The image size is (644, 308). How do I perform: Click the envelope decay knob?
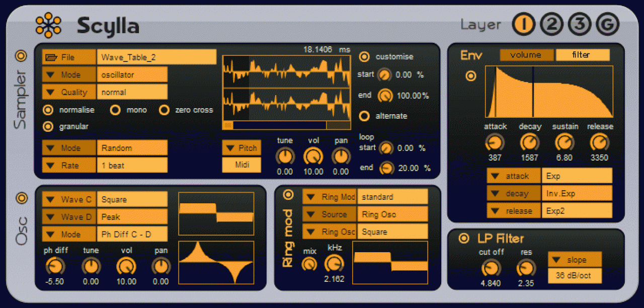(x=529, y=143)
